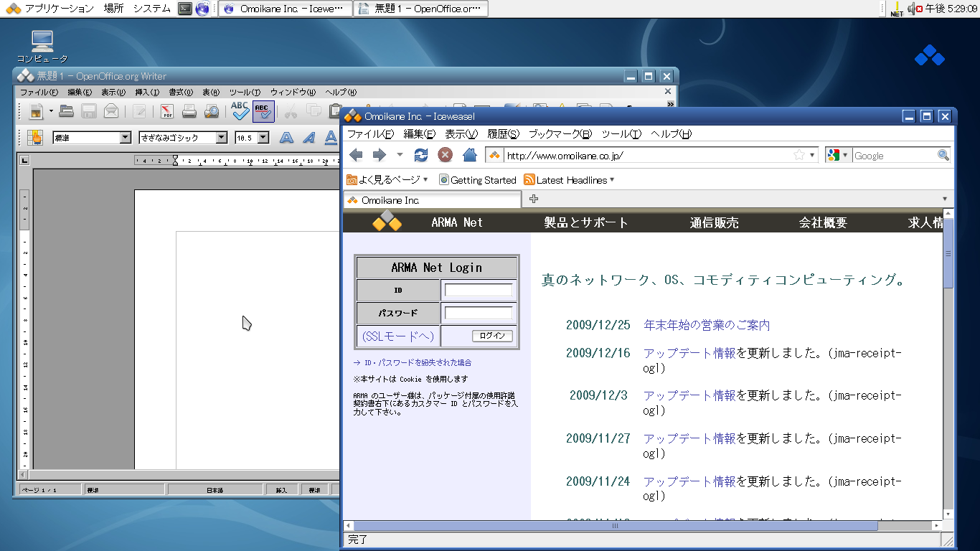This screenshot has height=551, width=980.
Task: Open Writer ツール menu
Action: tap(245, 93)
